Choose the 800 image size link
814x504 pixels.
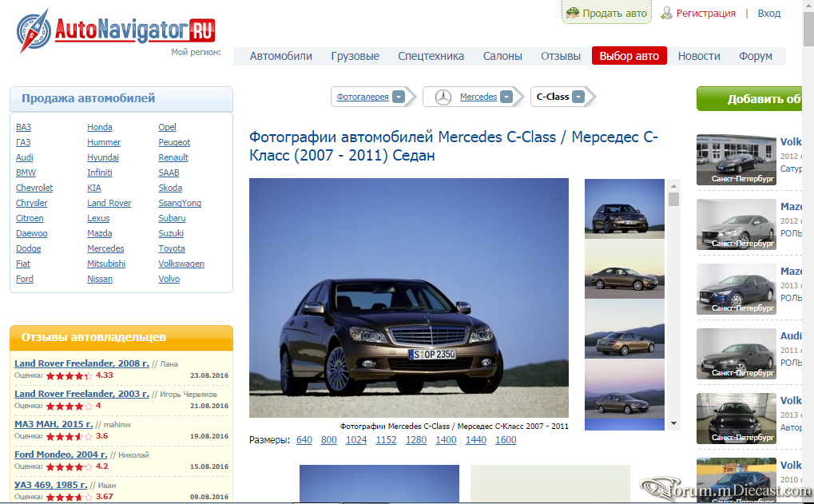pos(328,440)
